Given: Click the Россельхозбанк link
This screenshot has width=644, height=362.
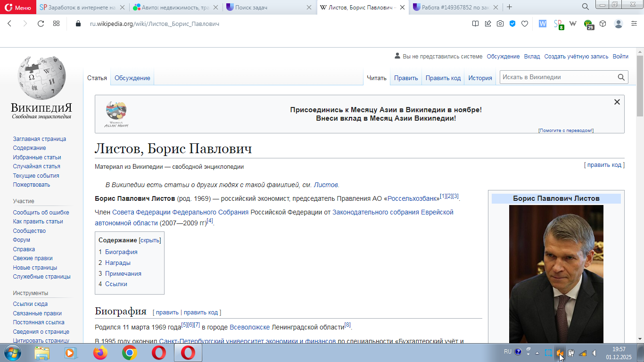Looking at the screenshot, I should (x=413, y=199).
